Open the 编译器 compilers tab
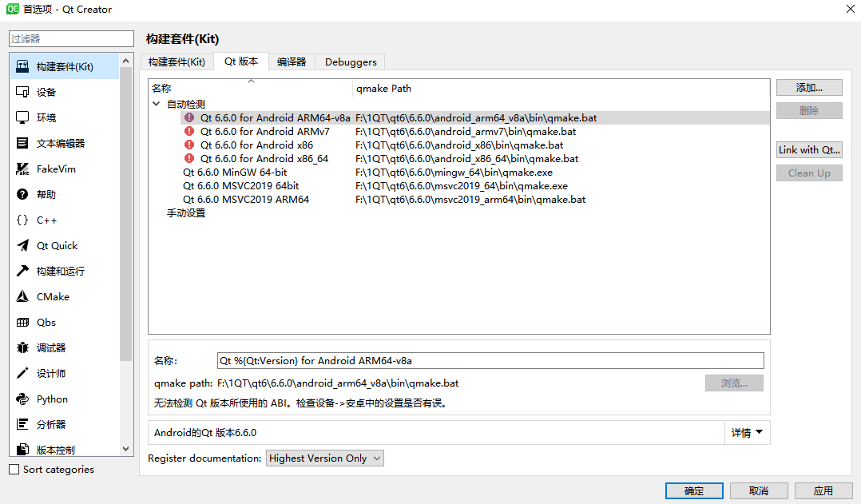861x504 pixels. 292,62
